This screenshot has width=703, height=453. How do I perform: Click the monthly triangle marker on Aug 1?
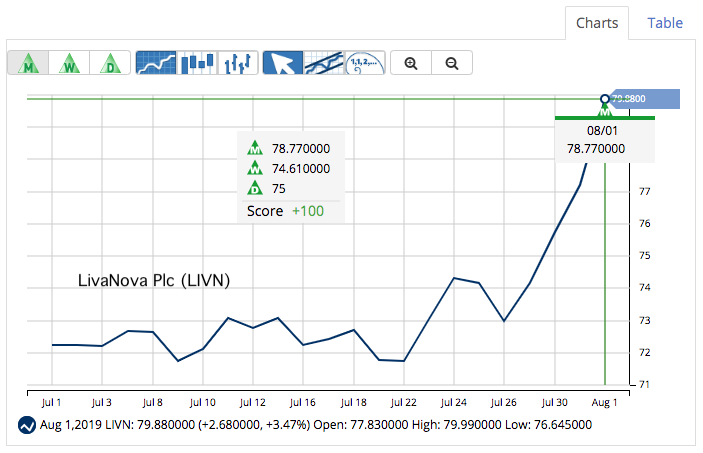coord(604,109)
